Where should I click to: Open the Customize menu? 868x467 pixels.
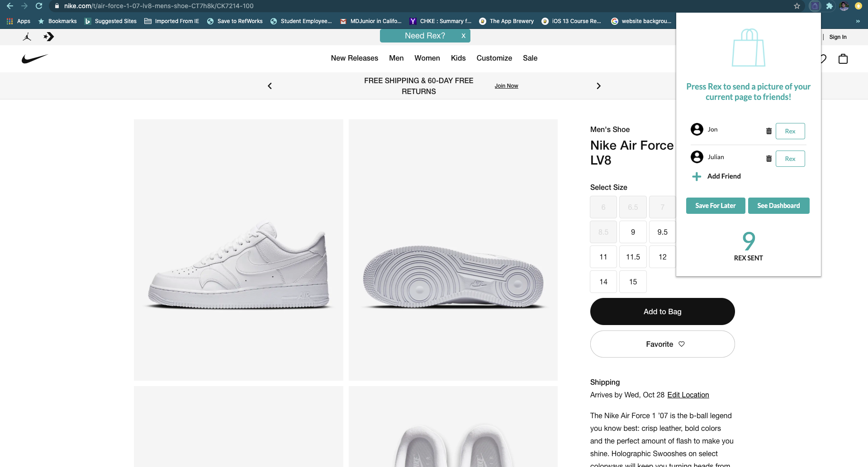(x=494, y=58)
